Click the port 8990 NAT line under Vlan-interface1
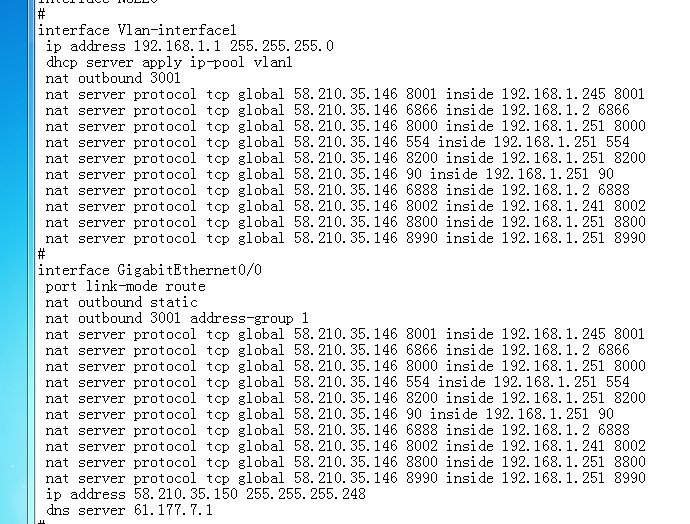The height and width of the screenshot is (524, 690). [x=345, y=238]
